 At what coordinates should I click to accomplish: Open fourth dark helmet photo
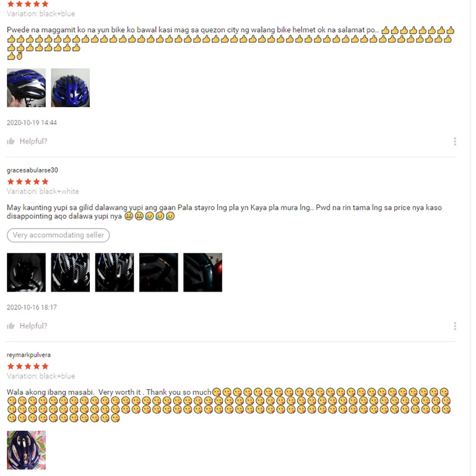[159, 273]
